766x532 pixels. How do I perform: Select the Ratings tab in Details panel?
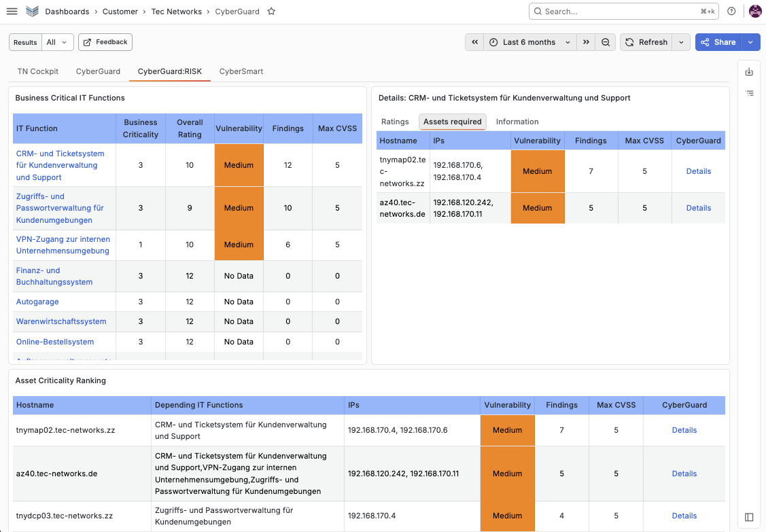point(395,122)
